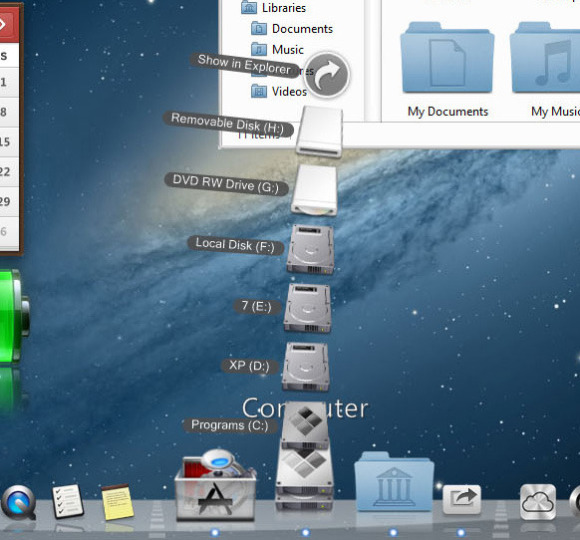This screenshot has height=540, width=580.
Task: Click the DVD RW Drive (G:) label
Action: [x=226, y=183]
